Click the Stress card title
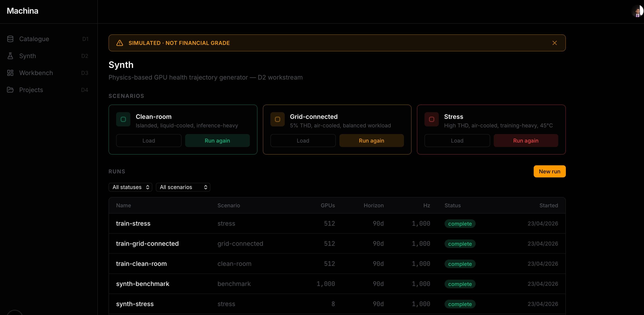 (x=454, y=117)
